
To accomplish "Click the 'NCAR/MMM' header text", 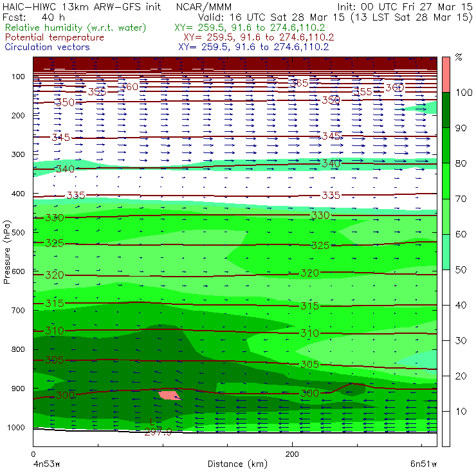I will click(x=204, y=7).
